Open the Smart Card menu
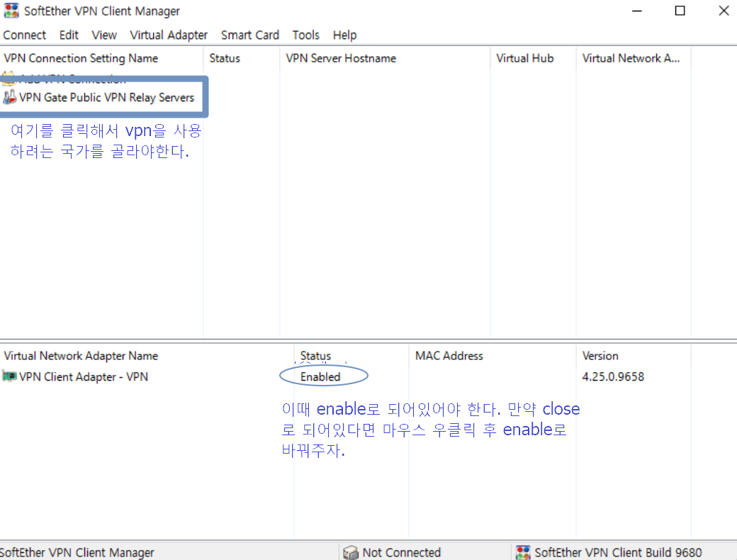 (250, 35)
